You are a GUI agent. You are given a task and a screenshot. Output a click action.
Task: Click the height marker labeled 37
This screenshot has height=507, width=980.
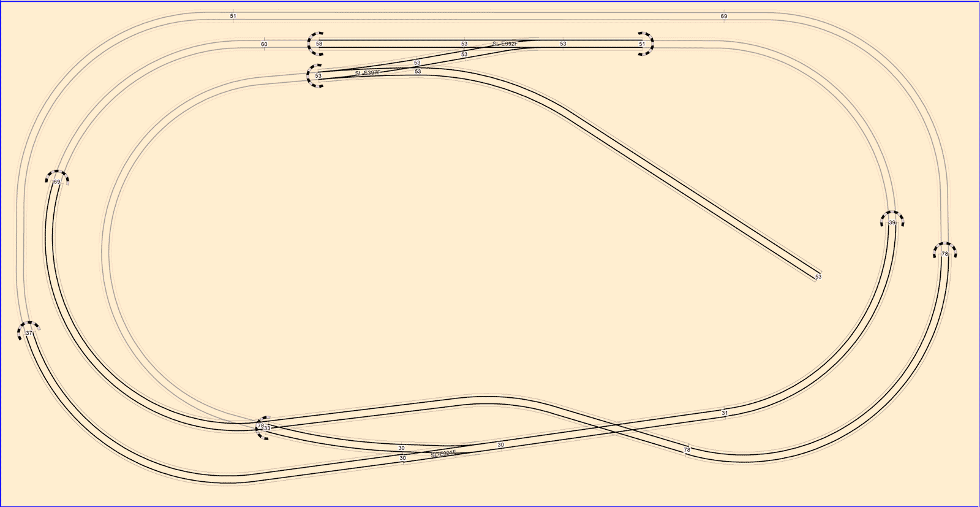coord(29,333)
